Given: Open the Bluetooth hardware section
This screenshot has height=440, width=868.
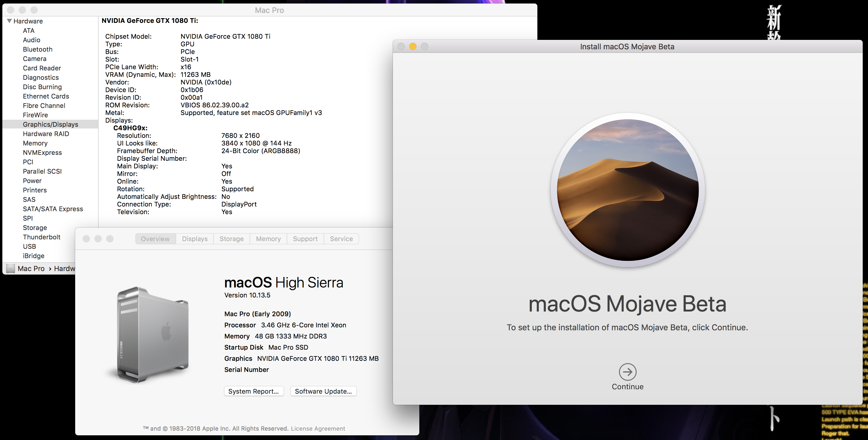Looking at the screenshot, I should click(x=37, y=49).
